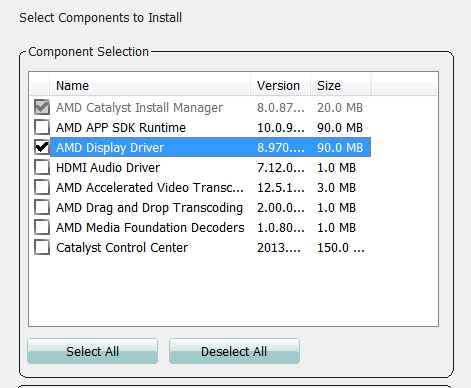Click the 20.0 MB size cell

(x=340, y=108)
